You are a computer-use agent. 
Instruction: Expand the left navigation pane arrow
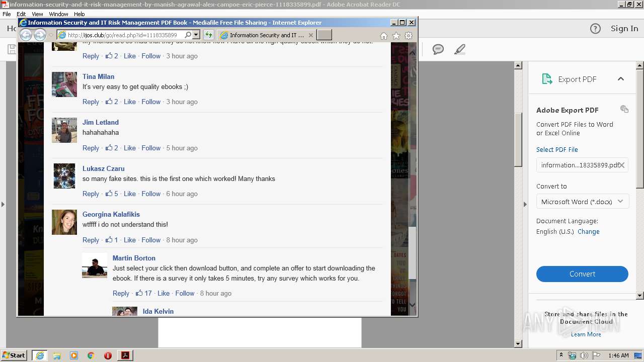click(3, 204)
